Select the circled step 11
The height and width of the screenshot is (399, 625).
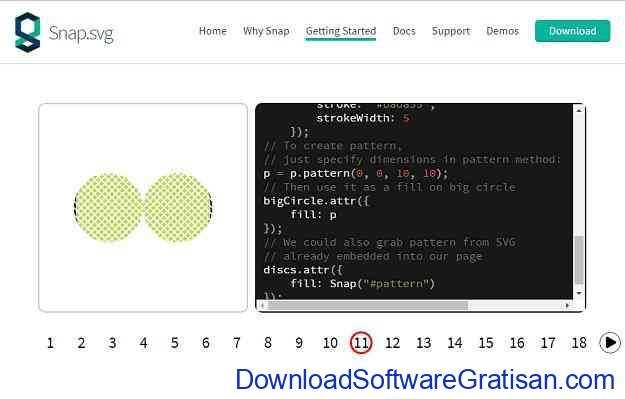tap(361, 343)
